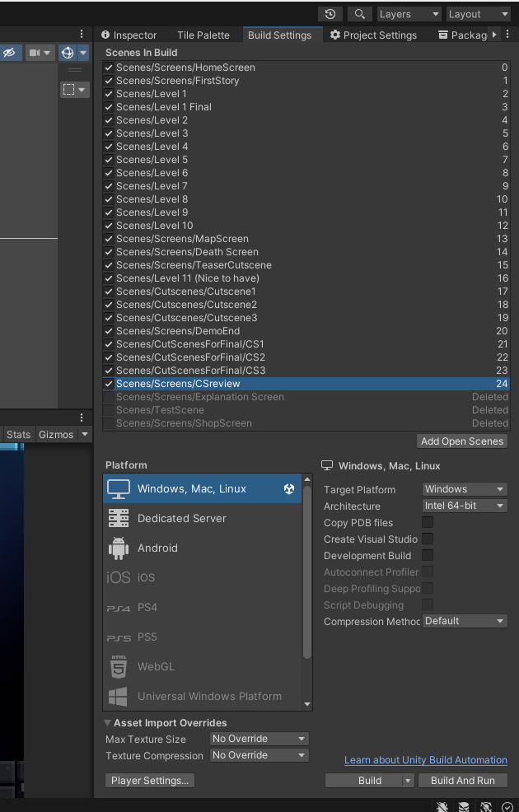This screenshot has width=519, height=812.
Task: Open three-dot menu above Stats button
Action: pyautogui.click(x=82, y=418)
